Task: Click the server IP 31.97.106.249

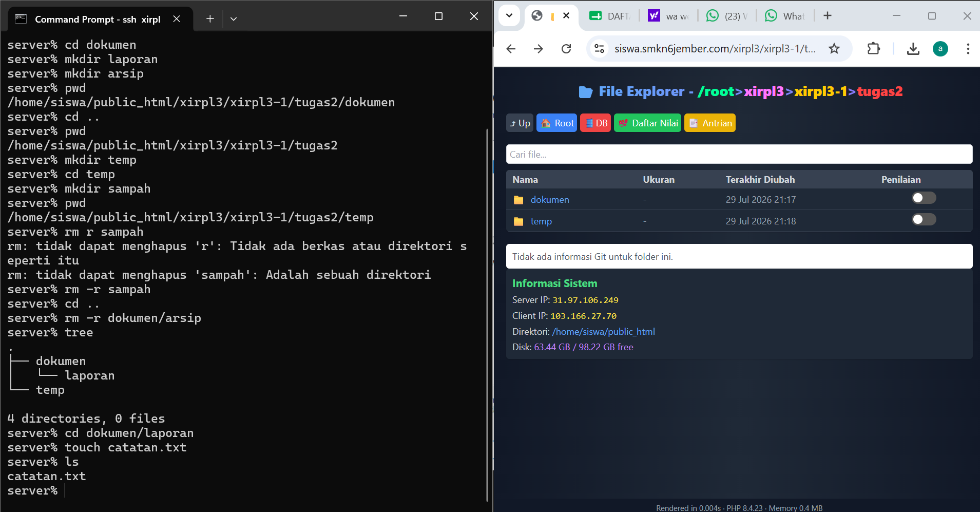Action: click(x=586, y=300)
